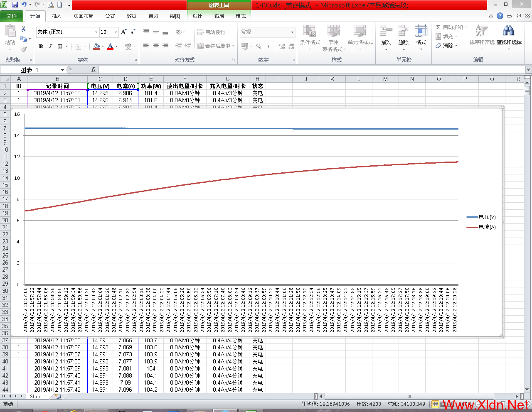Open Excel Help question mark
The image size is (532, 412).
click(500, 16)
